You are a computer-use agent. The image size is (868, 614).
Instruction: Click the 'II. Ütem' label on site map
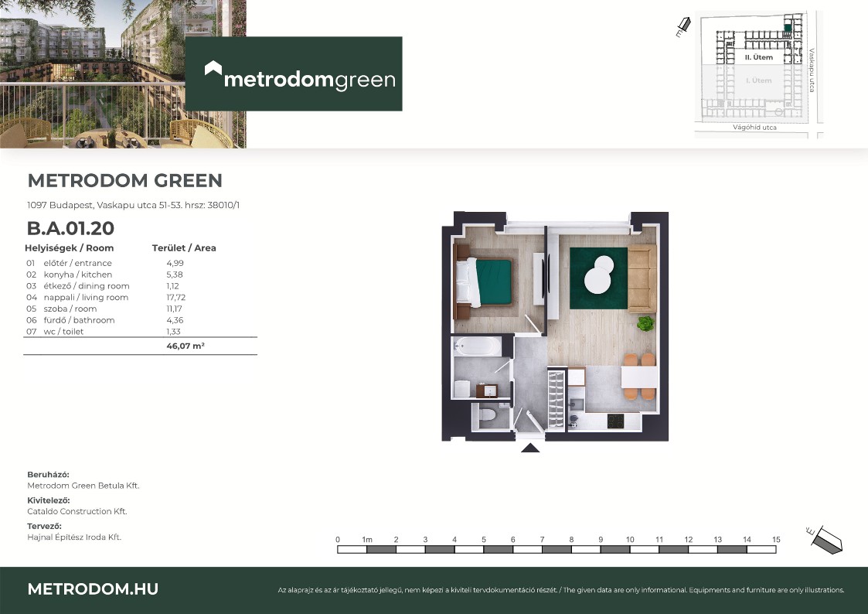click(758, 58)
